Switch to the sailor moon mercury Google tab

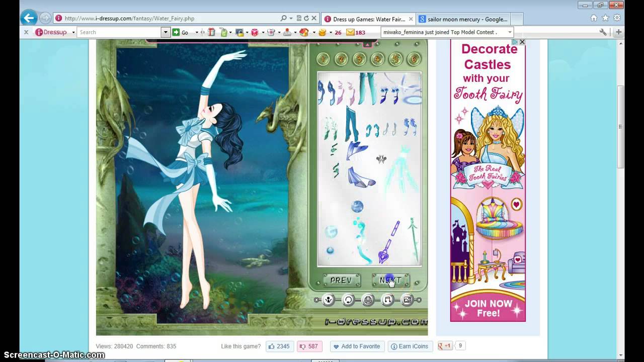pos(463,19)
